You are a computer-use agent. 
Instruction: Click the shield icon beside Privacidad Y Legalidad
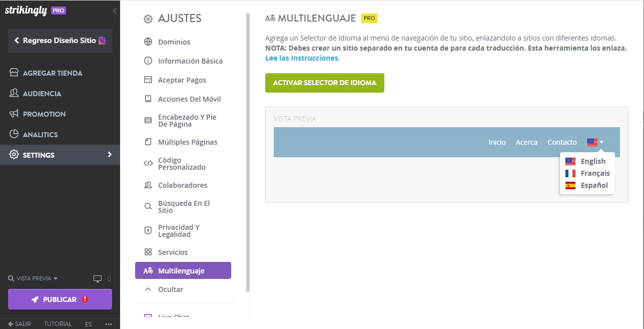point(148,230)
